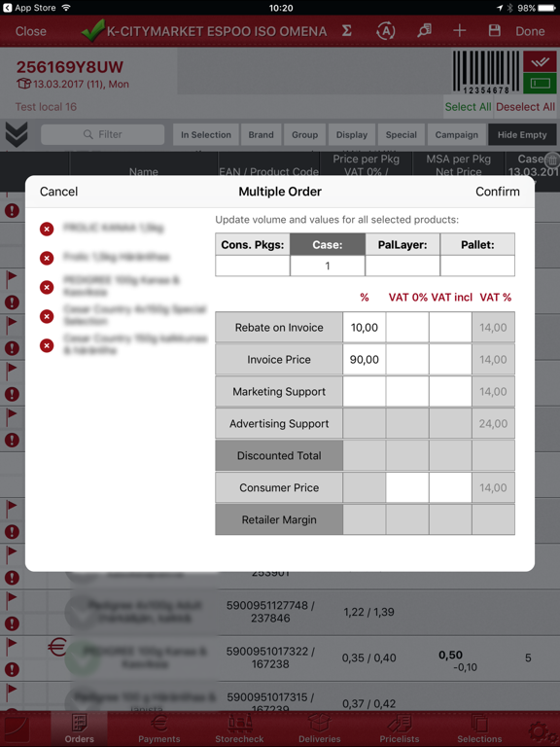This screenshot has height=747, width=560.
Task: Tap the Rebate on Invoice row label
Action: pos(279,327)
